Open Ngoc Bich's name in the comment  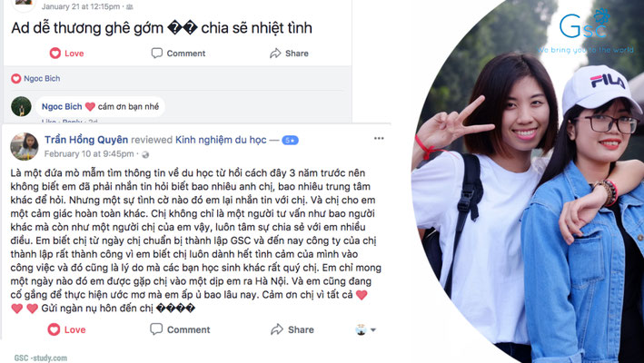pyautogui.click(x=62, y=107)
